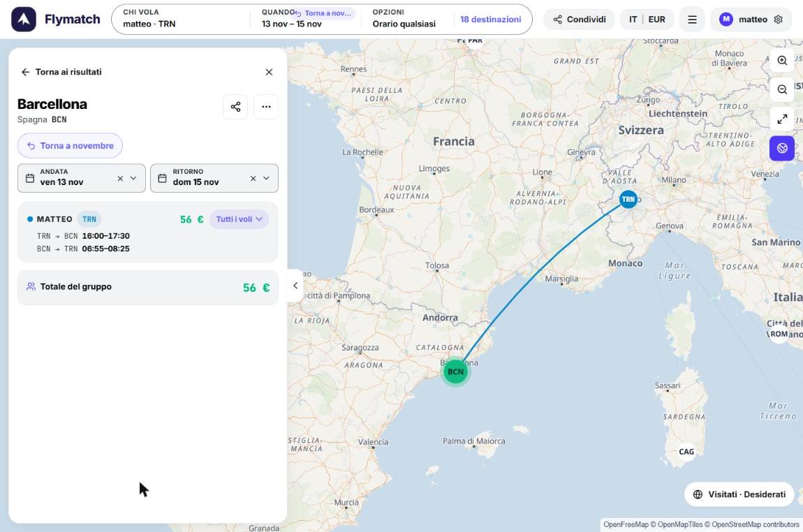Click the TRN airport badge next to Matteo
This screenshot has height=532, width=803.
click(x=89, y=219)
